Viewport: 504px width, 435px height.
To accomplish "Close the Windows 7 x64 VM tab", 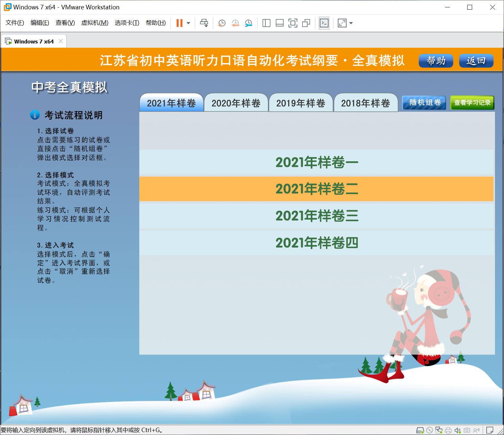I will pyautogui.click(x=61, y=41).
